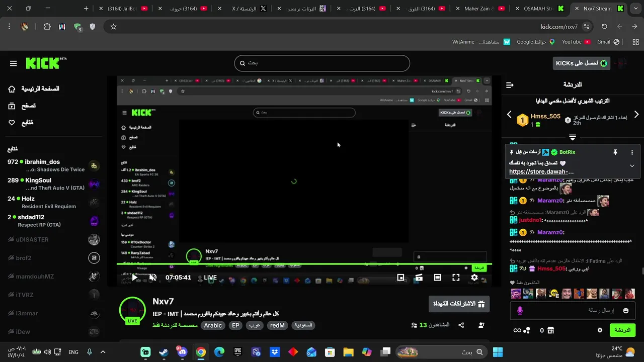Viewport: 644px width, 362px height.
Task: Open mamdouhMZ offline channel
Action: 53,277
